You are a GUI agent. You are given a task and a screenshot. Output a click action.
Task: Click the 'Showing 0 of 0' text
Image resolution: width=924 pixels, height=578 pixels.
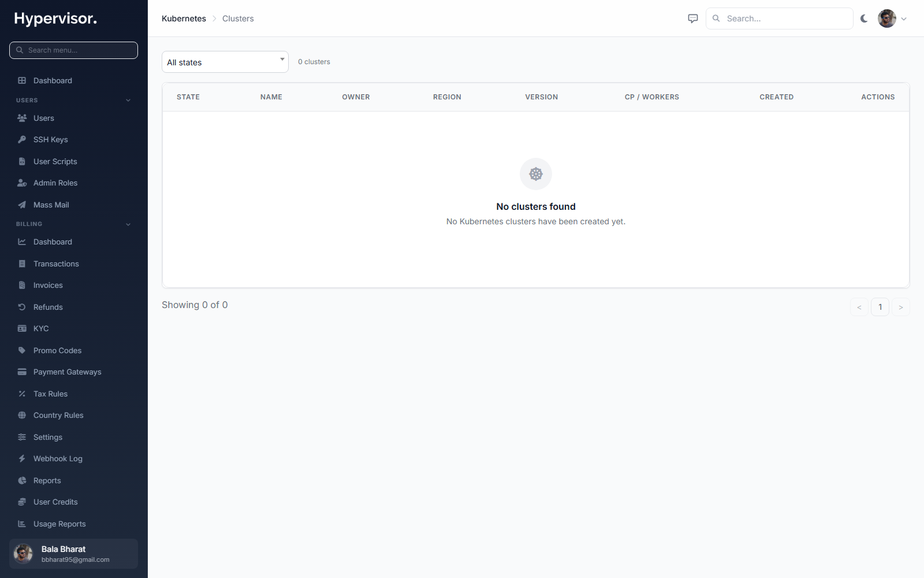[x=195, y=305]
